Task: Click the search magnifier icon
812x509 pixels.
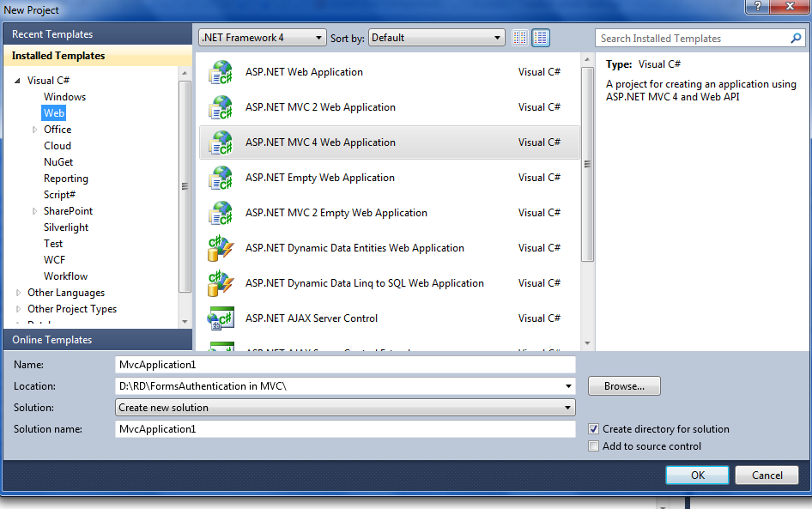Action: 796,39
